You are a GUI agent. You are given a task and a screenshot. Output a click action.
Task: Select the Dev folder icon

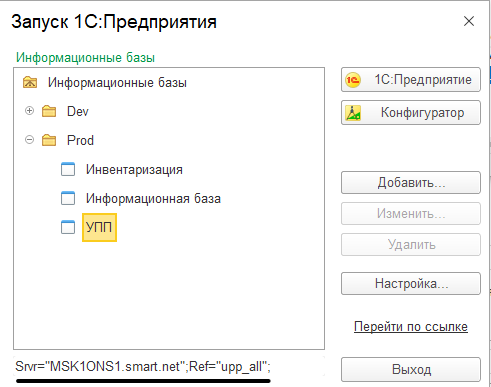(x=49, y=111)
